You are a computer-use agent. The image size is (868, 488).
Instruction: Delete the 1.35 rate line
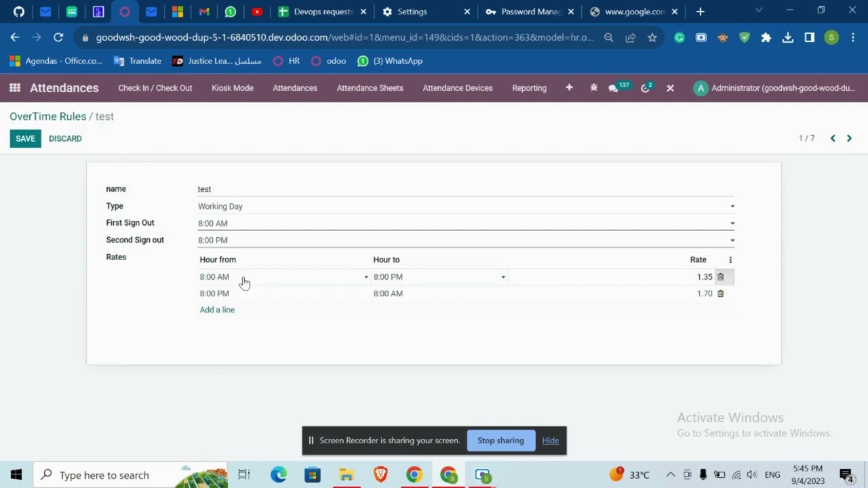coord(721,277)
